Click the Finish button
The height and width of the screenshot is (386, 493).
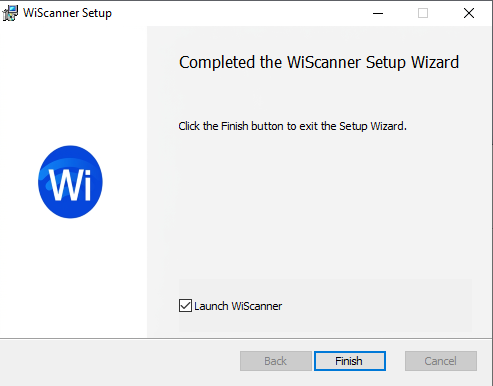350,361
